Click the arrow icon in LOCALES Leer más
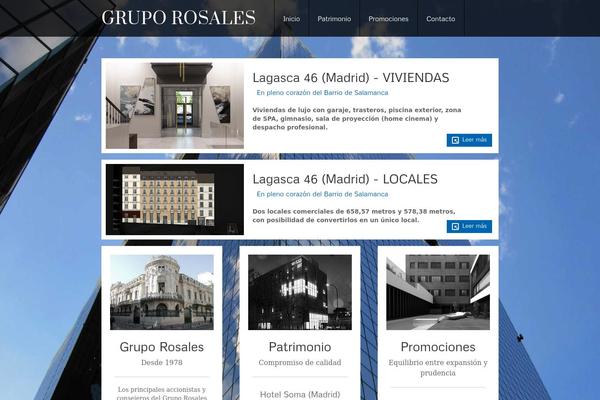 coord(455,227)
